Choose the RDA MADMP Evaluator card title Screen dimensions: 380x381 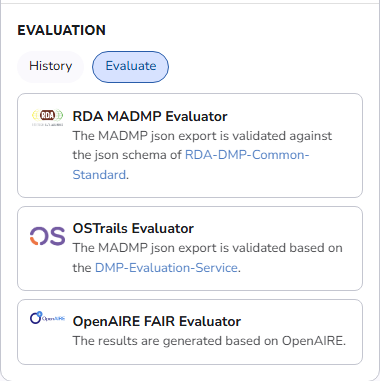(150, 116)
